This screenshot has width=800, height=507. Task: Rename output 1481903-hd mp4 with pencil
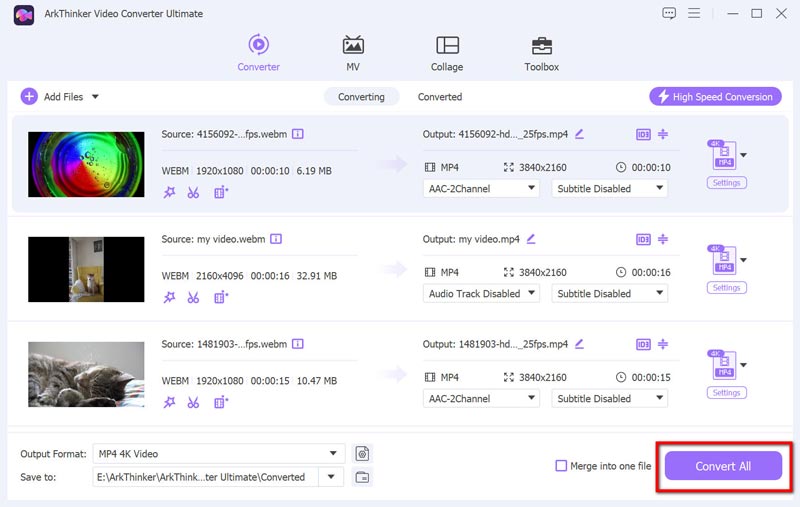click(x=579, y=344)
